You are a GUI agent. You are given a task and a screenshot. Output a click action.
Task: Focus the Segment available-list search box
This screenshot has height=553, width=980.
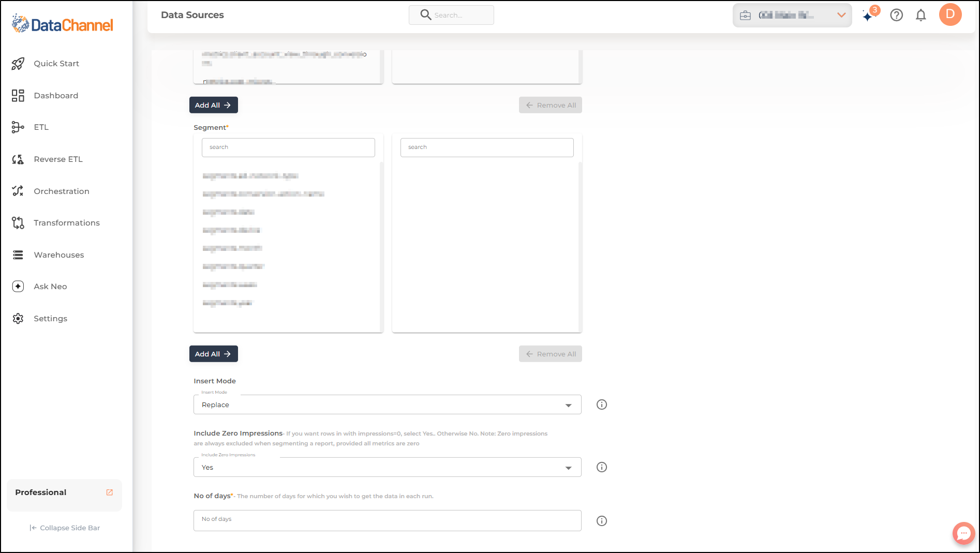tap(288, 147)
